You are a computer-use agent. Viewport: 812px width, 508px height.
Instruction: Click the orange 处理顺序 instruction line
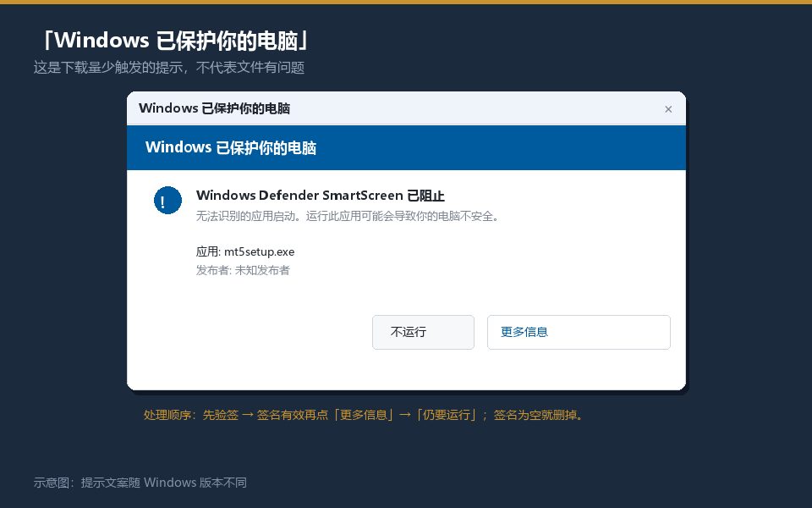point(363,415)
